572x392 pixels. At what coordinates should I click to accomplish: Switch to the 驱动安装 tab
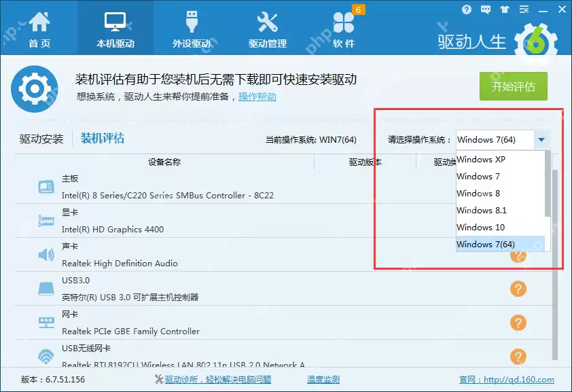point(41,138)
